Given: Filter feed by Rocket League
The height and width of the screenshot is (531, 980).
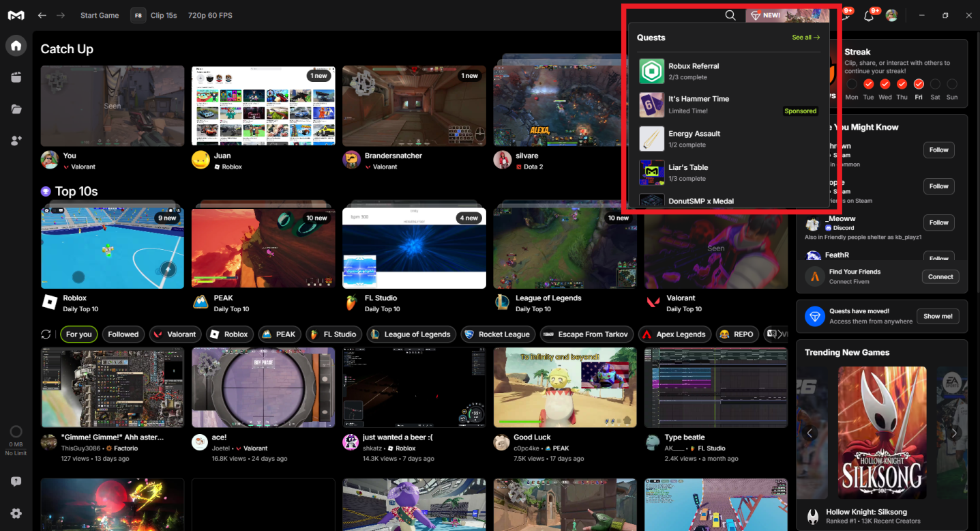Looking at the screenshot, I should point(498,334).
